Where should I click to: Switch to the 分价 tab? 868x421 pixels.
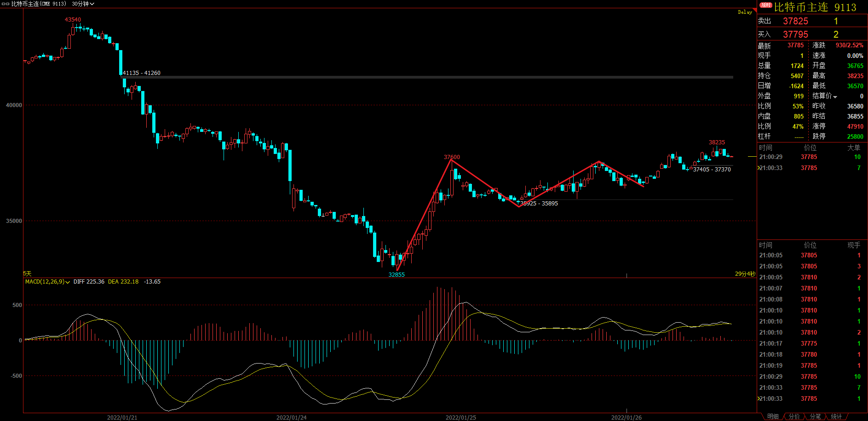794,416
